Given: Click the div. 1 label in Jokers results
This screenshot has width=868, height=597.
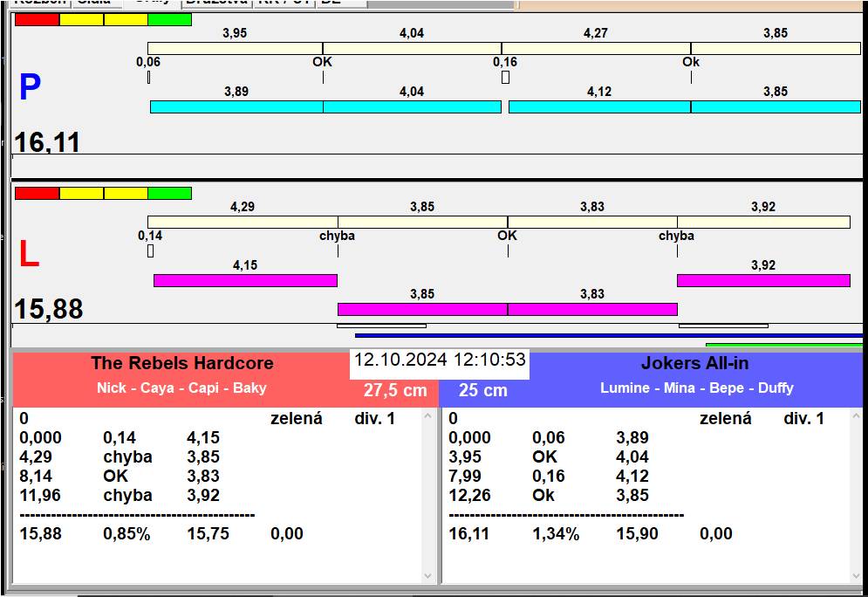Looking at the screenshot, I should [x=803, y=418].
